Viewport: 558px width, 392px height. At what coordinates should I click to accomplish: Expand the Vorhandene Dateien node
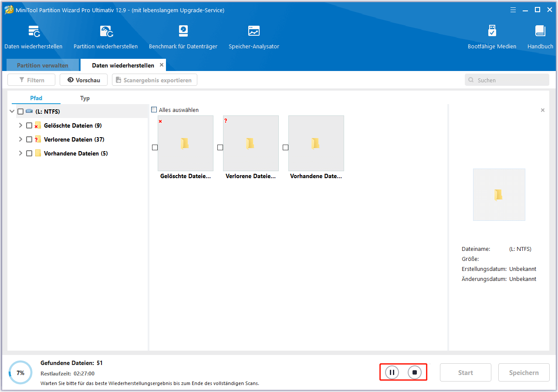coord(20,153)
